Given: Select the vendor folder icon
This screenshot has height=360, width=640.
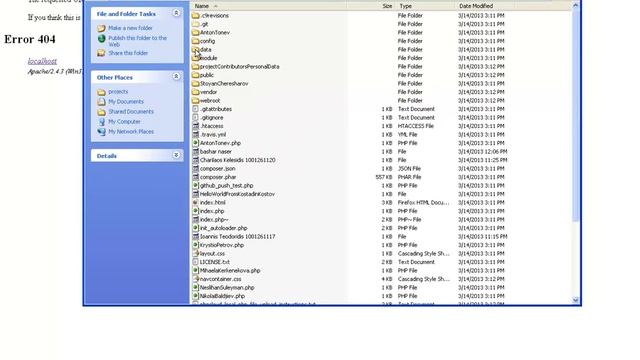Looking at the screenshot, I should click(196, 92).
